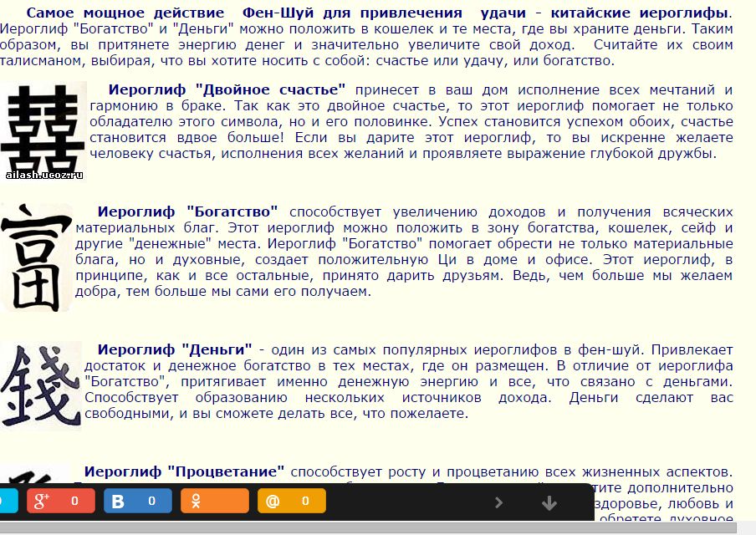Hide the share bar with the down arrow
Screen dimensions: 756x535
549,502
